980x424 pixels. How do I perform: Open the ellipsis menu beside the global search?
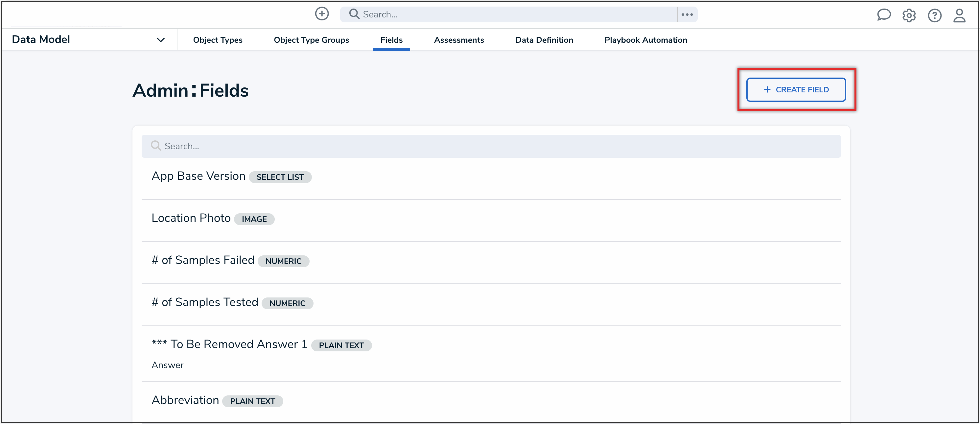[x=687, y=14]
